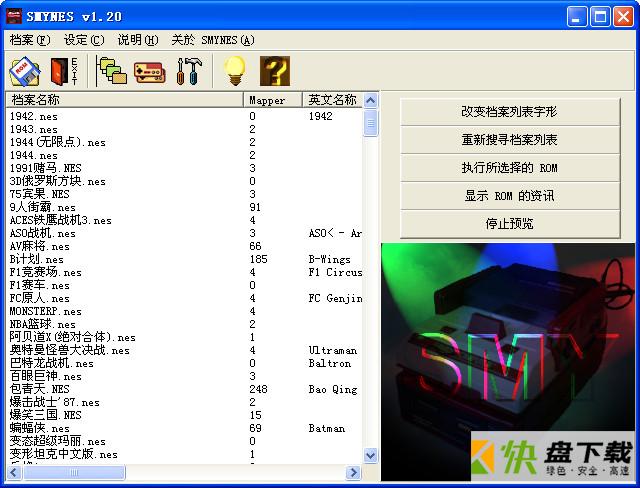The width and height of the screenshot is (640, 488).
Task: Select 奥特曼怪兽大决战.nes in the list
Action: [69, 350]
